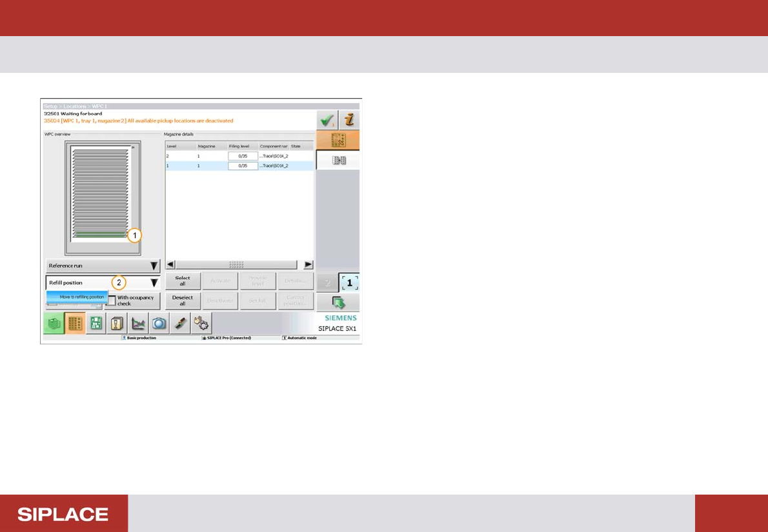The height and width of the screenshot is (532, 768).
Task: Open the screwdriver maintenance tool icon
Action: (x=180, y=324)
